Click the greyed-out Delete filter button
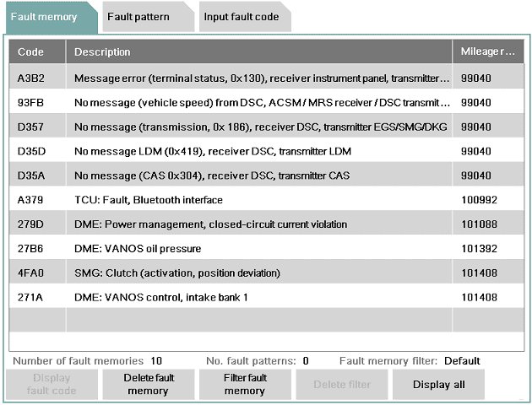Screen dimensions: 532x405 341,384
